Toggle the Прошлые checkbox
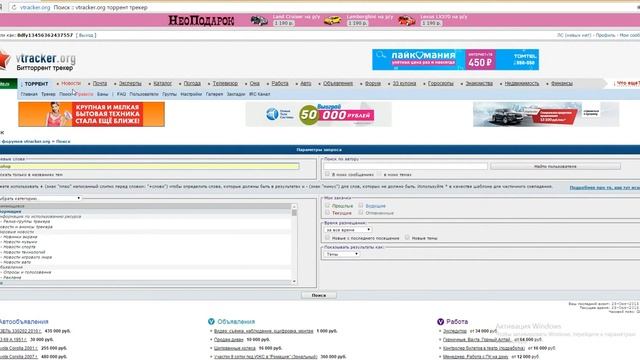The height and width of the screenshot is (360, 640). 327,206
